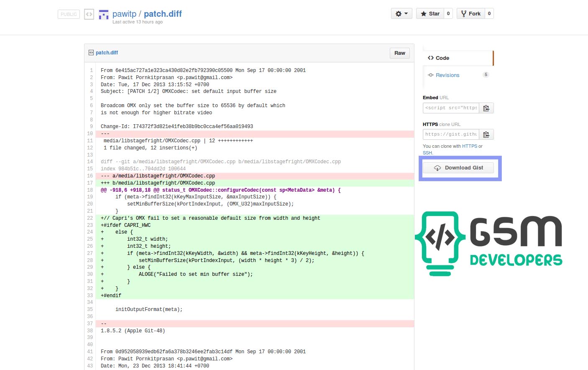Click the Change-Id line
Viewport: 588px width, 370px height.
(x=177, y=126)
